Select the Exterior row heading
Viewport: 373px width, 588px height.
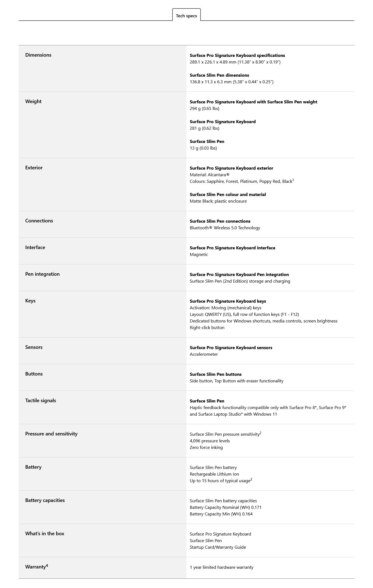(34, 168)
